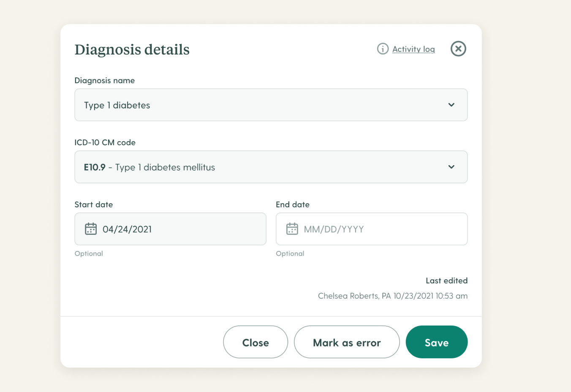
Task: Click the info icon beside Activity log
Action: click(x=382, y=49)
